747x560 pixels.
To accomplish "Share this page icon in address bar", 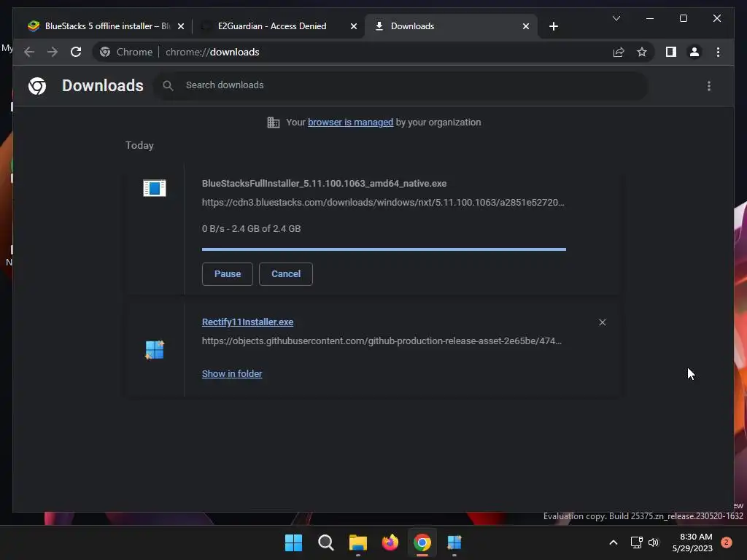I will click(619, 52).
